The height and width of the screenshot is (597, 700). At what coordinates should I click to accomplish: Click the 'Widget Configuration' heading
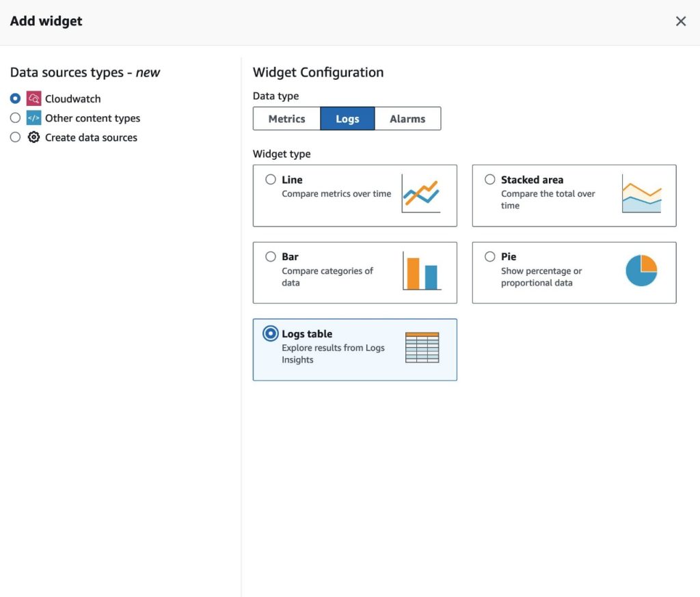[319, 72]
